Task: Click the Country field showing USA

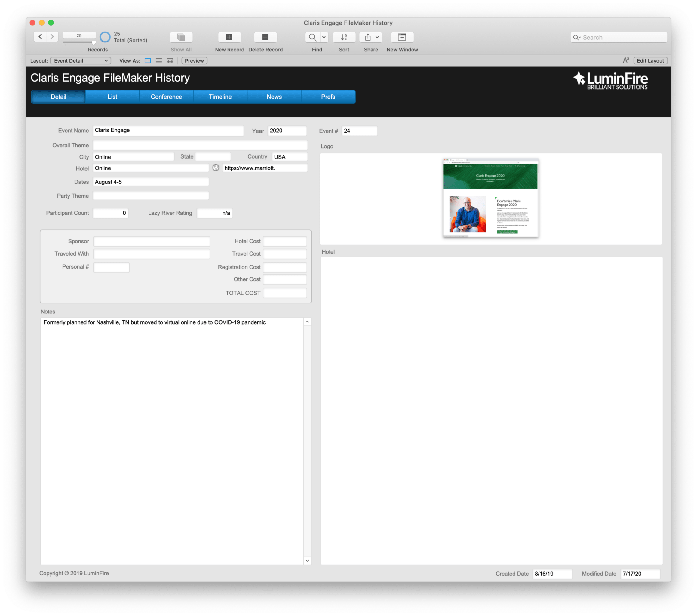Action: (x=290, y=157)
